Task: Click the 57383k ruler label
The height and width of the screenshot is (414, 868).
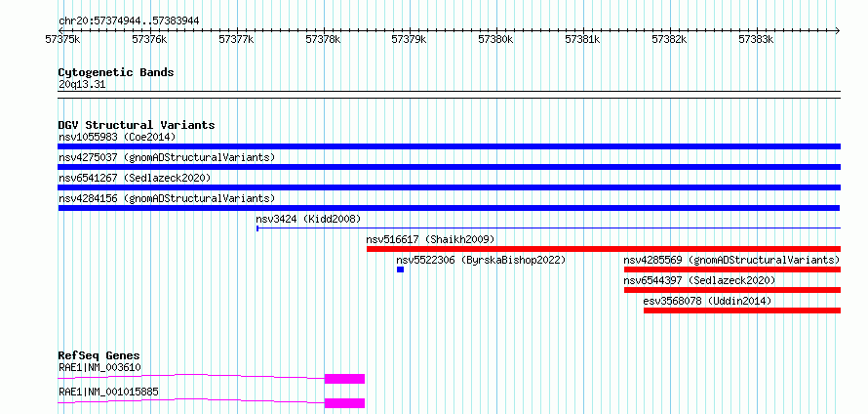Action: (x=756, y=39)
